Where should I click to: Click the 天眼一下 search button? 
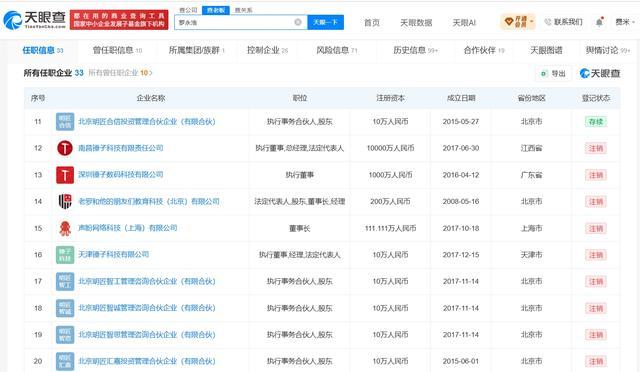tap(325, 22)
